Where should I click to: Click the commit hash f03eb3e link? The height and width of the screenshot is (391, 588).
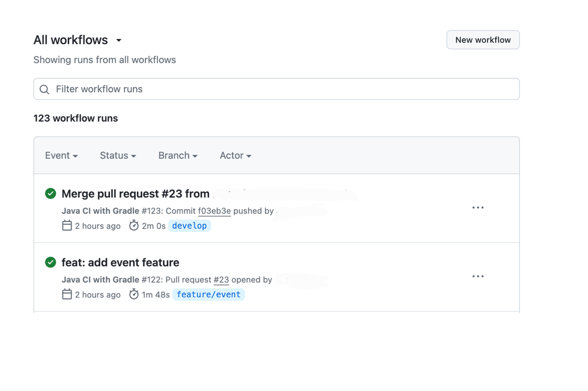pos(214,211)
